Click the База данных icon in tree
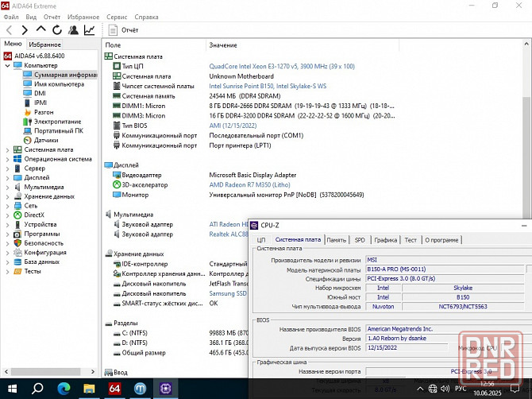The image size is (532, 399). click(17, 261)
